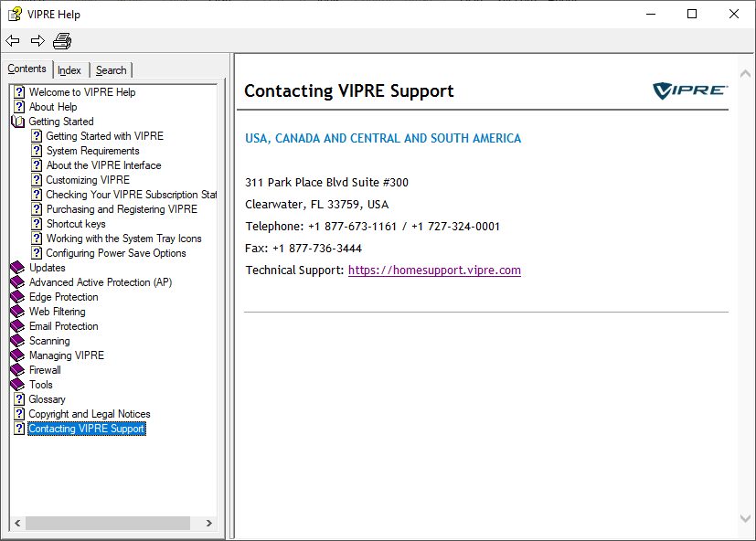Open the Getting Started with VIPRE topic
The height and width of the screenshot is (541, 756).
pos(104,136)
